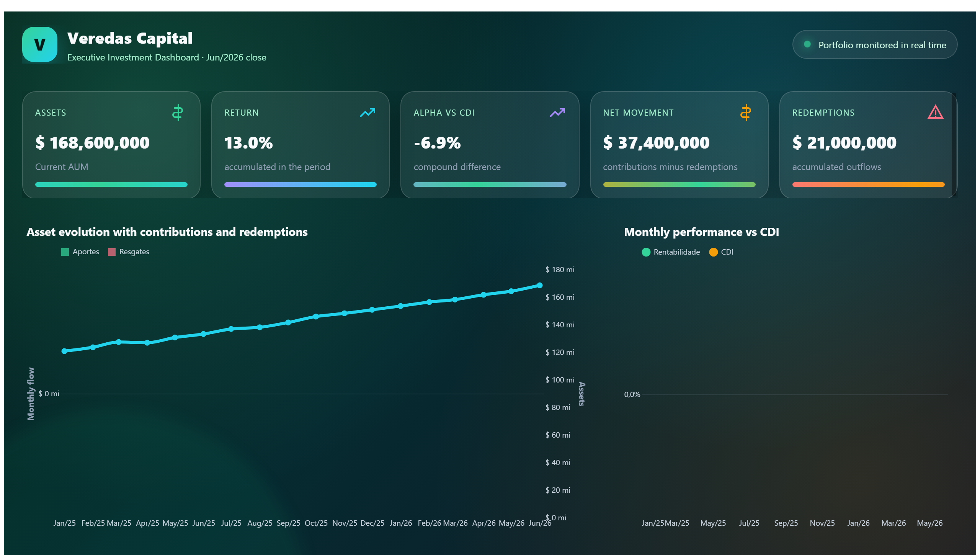980x559 pixels.
Task: Toggle the Aportes legend series
Action: pos(80,252)
